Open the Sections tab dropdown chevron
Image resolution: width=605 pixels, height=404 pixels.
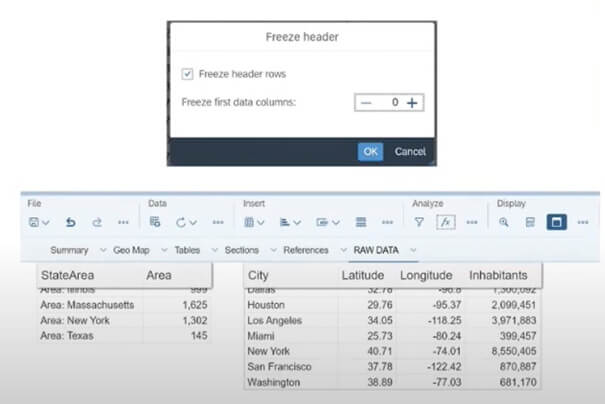click(x=273, y=250)
